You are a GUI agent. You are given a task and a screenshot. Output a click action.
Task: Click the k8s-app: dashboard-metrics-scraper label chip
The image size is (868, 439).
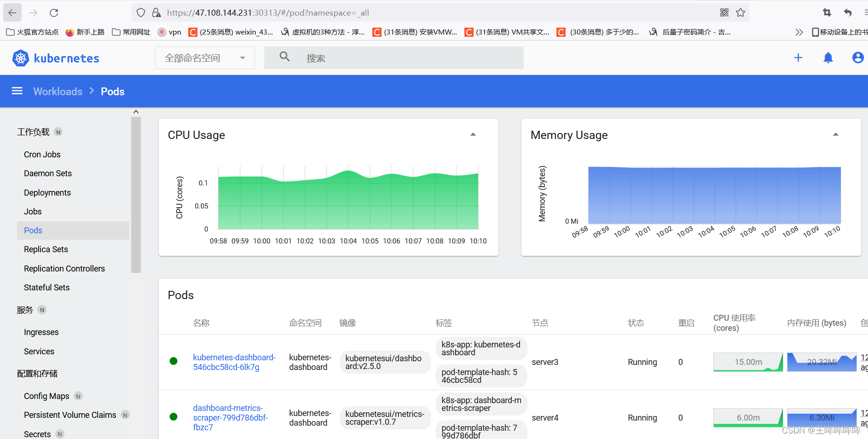point(481,404)
